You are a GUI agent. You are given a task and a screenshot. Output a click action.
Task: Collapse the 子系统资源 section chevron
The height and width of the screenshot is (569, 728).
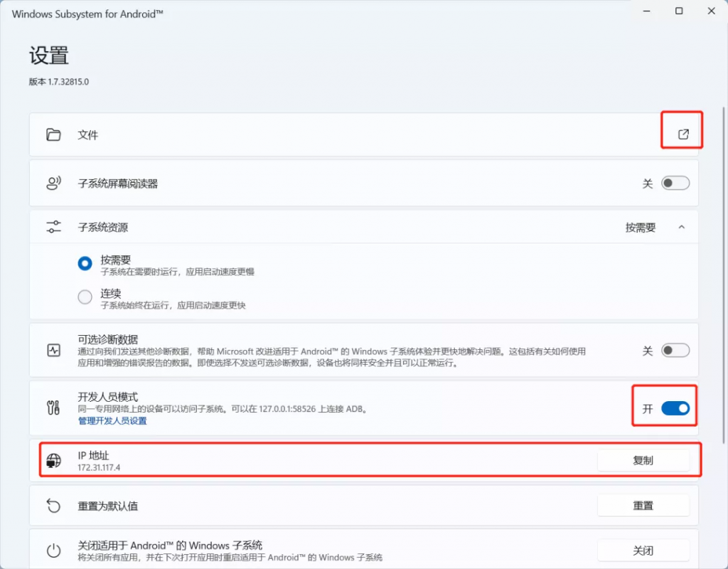pos(682,227)
